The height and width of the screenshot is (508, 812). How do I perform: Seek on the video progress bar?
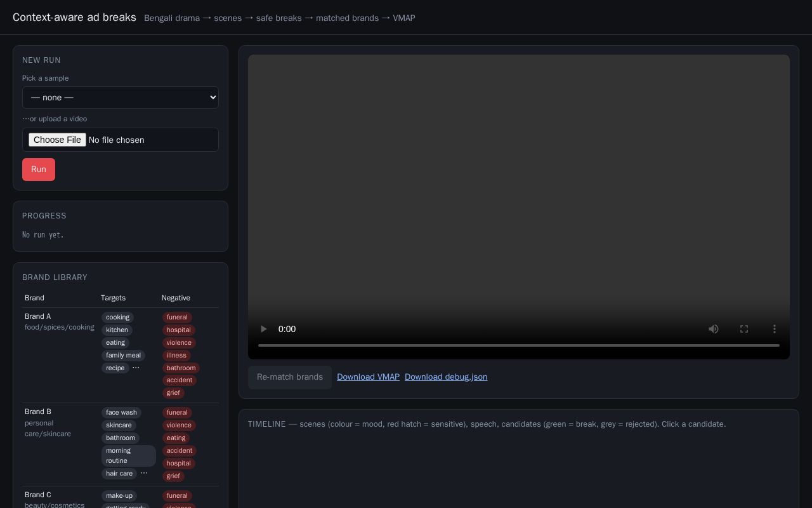[x=519, y=345]
